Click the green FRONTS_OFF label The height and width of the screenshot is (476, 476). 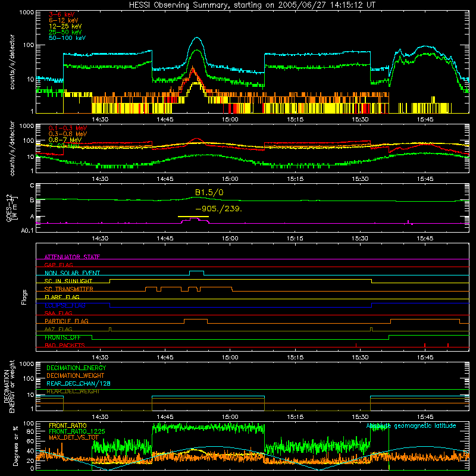(62, 337)
